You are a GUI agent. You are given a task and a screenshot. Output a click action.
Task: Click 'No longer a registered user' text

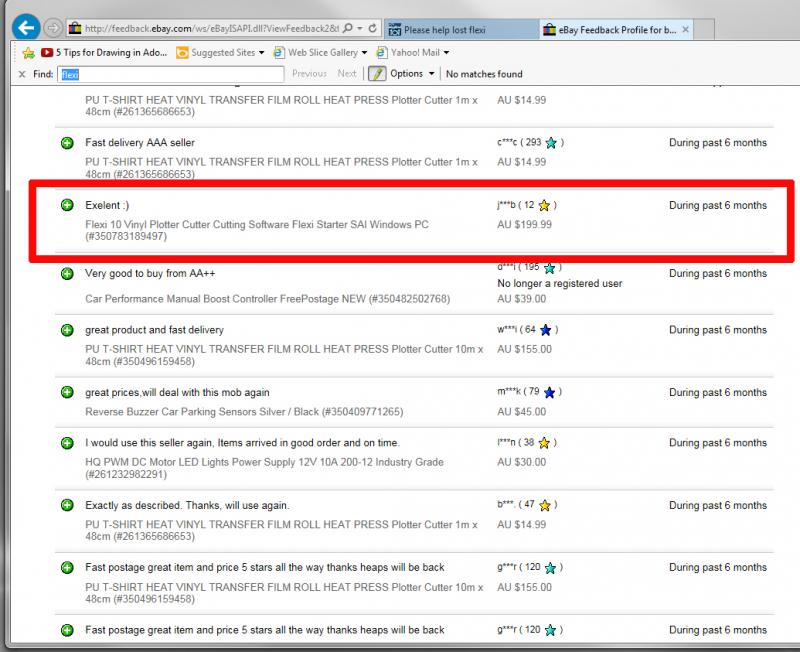click(560, 283)
